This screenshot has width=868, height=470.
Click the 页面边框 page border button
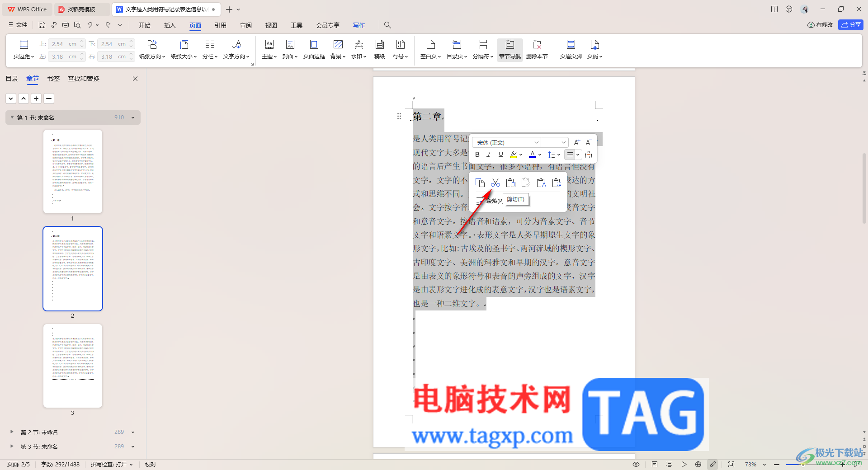click(x=314, y=49)
